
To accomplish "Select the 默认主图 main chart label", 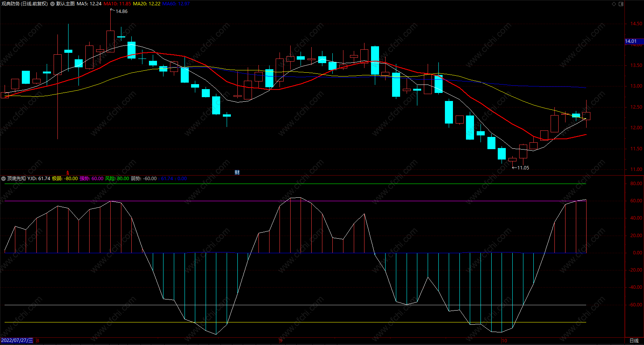I will pyautogui.click(x=65, y=4).
